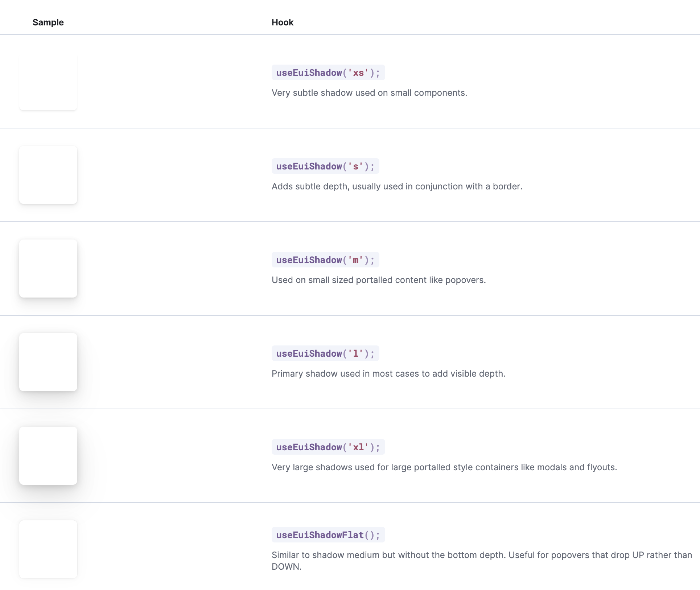Screen dimensions: 700x590
Task: Click the useEuiShadow('s') code snippet
Action: click(x=325, y=166)
